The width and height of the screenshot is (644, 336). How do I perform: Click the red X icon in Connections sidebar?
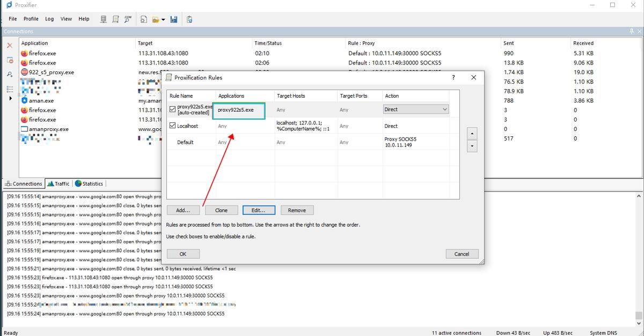point(10,46)
